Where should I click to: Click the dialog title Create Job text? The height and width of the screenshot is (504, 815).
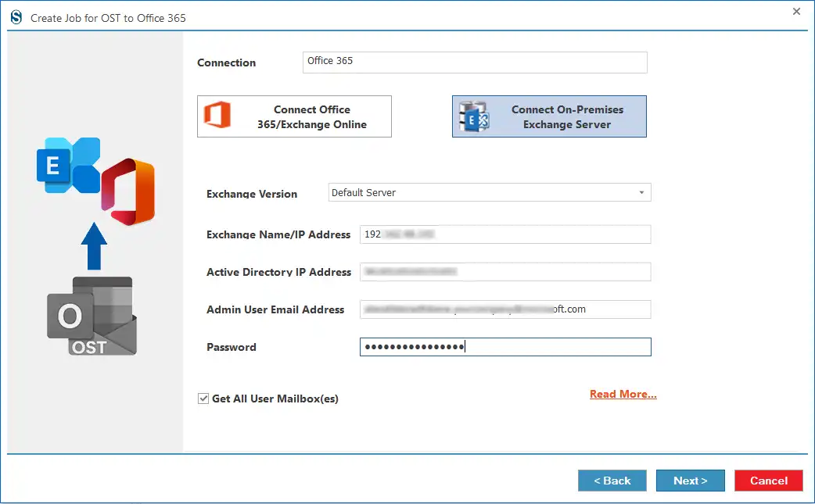108,18
